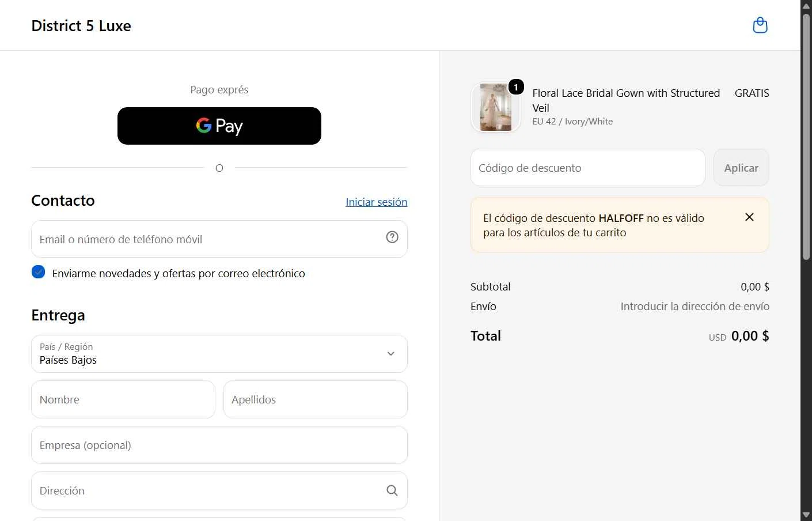Click the District 5 Luxe store name

(81, 26)
